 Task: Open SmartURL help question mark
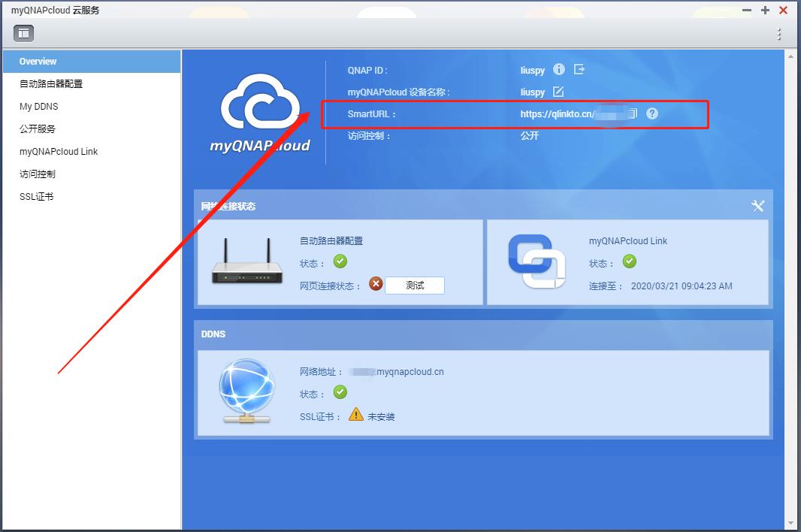tap(651, 113)
